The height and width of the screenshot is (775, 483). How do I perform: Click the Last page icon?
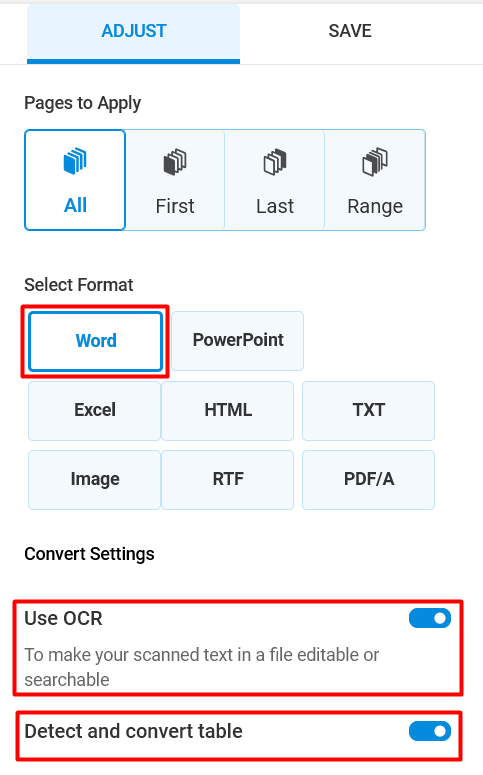point(275,162)
